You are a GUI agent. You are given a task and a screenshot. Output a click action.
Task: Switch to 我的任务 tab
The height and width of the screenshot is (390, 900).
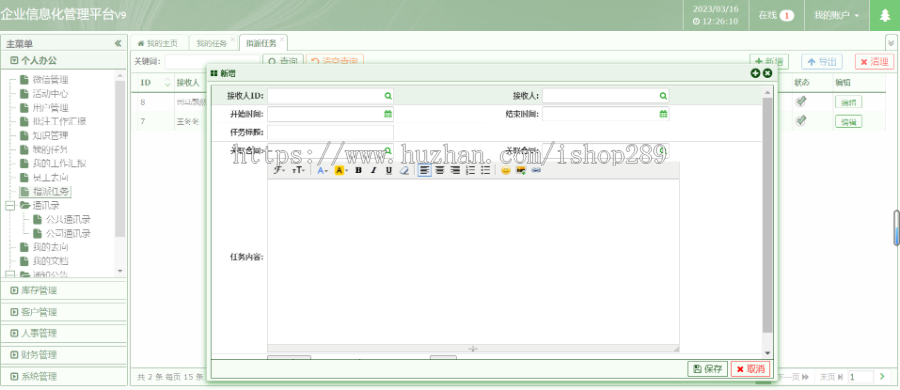tap(211, 43)
